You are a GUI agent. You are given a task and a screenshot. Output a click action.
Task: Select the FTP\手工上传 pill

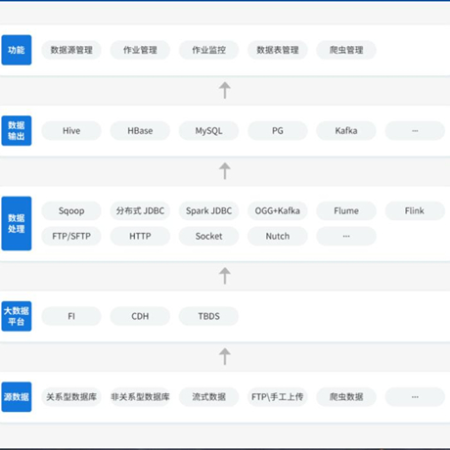277,397
